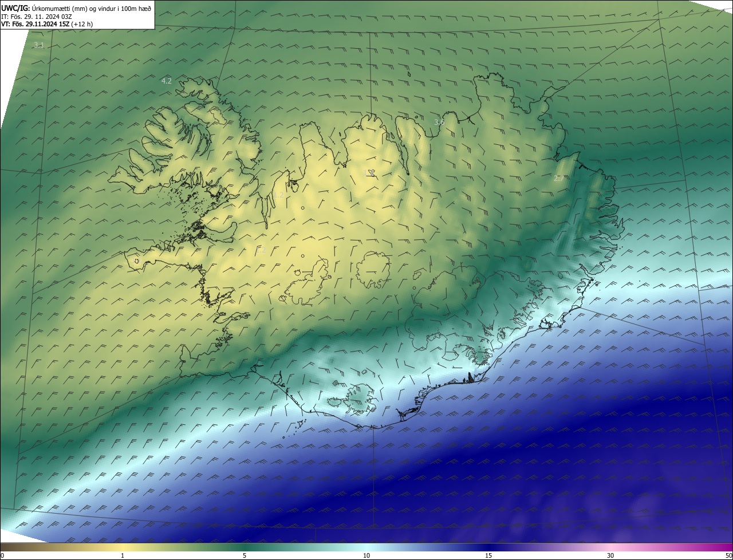Click the color scale tick label "50"
Image resolution: width=733 pixels, height=560 pixels.
[x=728, y=555]
